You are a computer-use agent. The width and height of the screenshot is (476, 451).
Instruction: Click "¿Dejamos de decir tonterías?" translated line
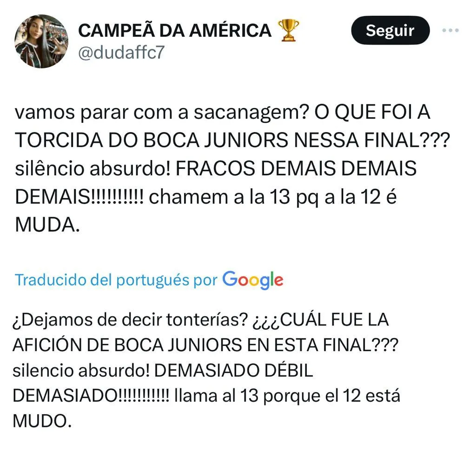[129, 320]
